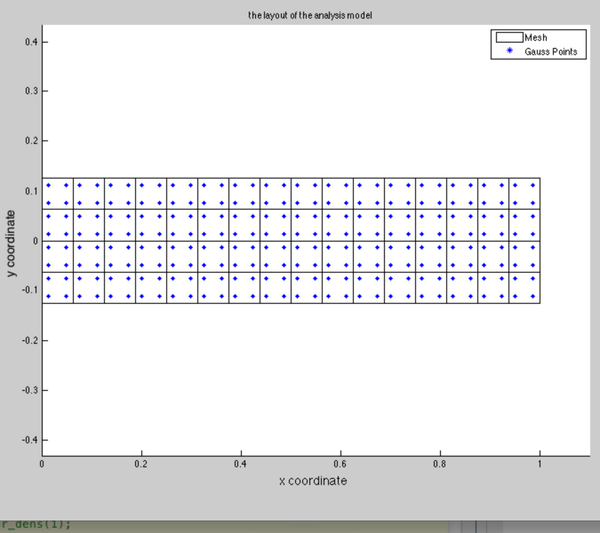Click y-axis tick label "0.4" at top
The width and height of the screenshot is (600, 533).
click(x=31, y=42)
